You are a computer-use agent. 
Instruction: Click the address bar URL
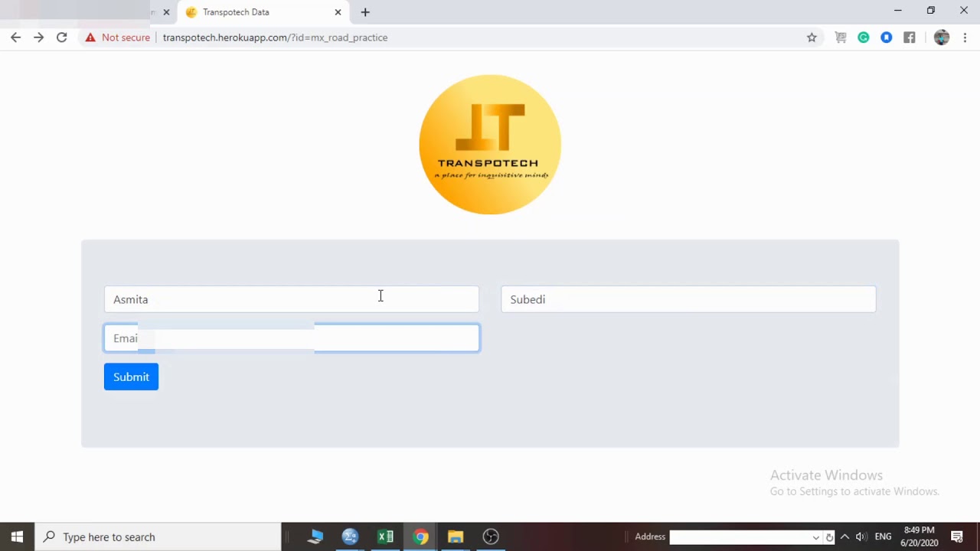point(275,37)
